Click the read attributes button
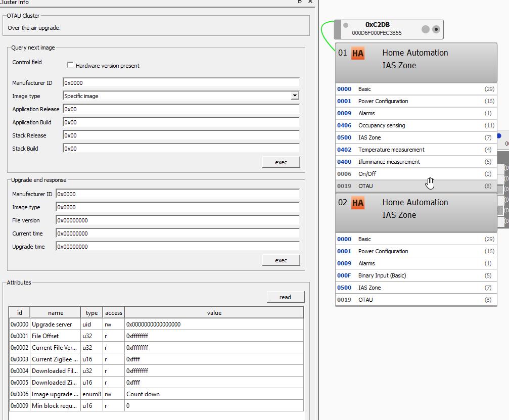Screen dimensions: 509x420 (x=286, y=297)
